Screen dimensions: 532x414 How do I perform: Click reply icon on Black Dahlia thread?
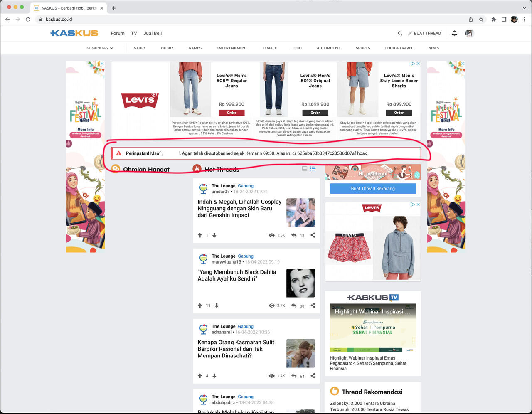point(294,306)
